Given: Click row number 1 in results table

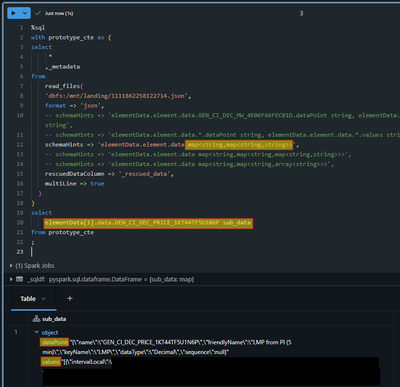Looking at the screenshot, I should (x=16, y=332).
